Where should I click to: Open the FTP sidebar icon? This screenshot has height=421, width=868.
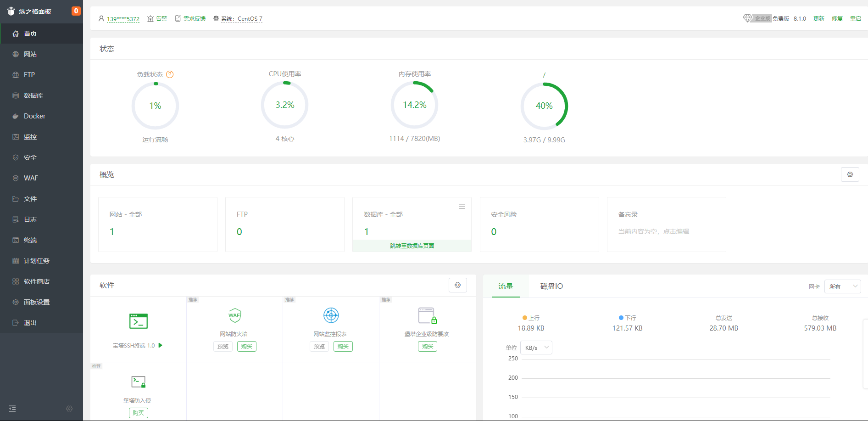click(16, 75)
